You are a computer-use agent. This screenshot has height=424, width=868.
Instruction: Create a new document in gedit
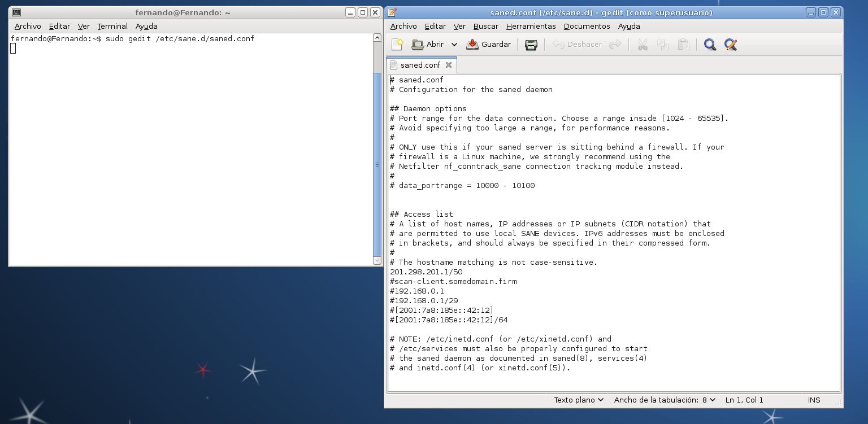[397, 45]
